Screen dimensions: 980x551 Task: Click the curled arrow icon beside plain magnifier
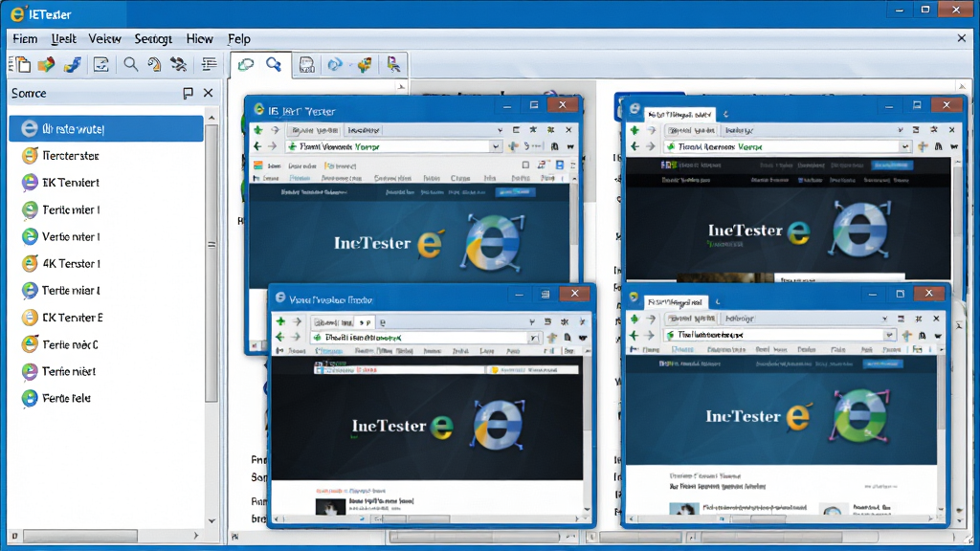click(x=154, y=64)
